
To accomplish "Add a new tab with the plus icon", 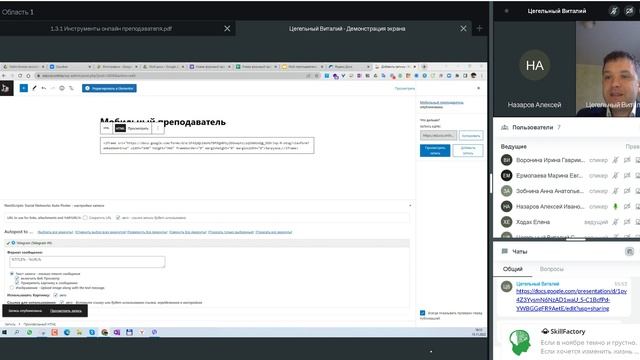I will pos(480,28).
